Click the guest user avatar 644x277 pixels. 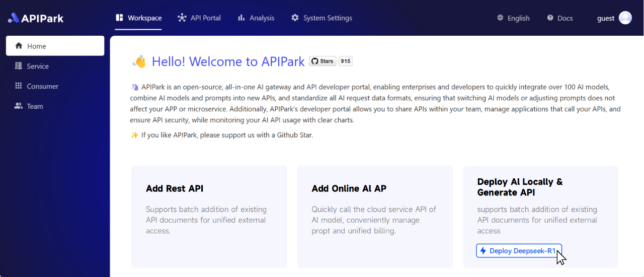point(625,18)
